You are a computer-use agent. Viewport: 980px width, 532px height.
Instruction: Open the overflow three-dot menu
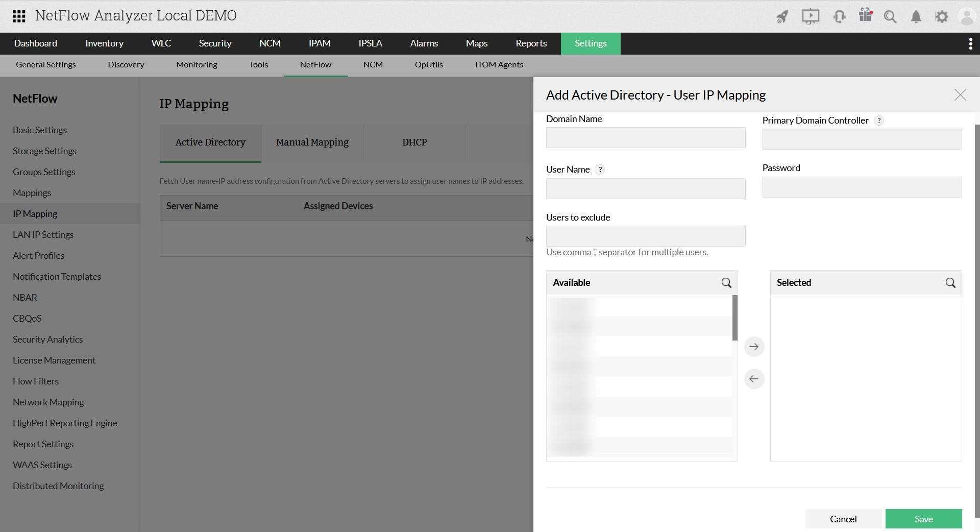pyautogui.click(x=971, y=43)
